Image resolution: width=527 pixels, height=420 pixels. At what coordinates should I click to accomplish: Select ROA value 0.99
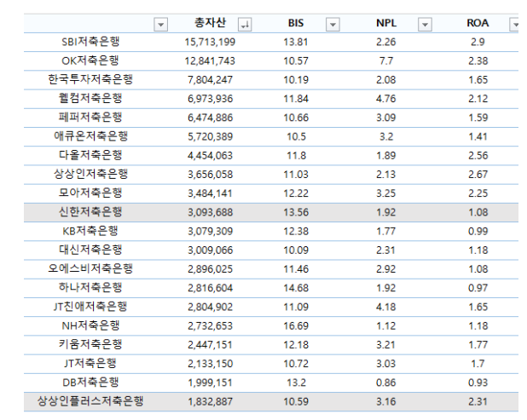(x=478, y=232)
